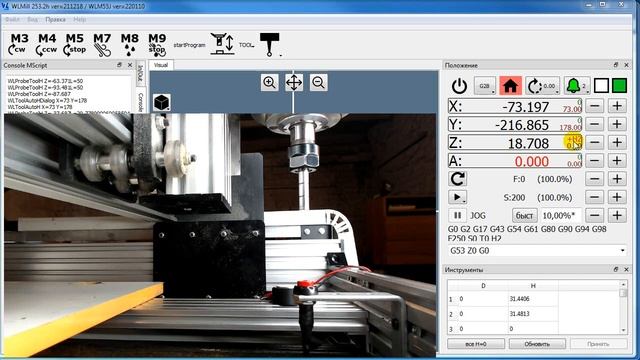Open the Вид menu
The height and width of the screenshot is (360, 640).
tap(33, 20)
